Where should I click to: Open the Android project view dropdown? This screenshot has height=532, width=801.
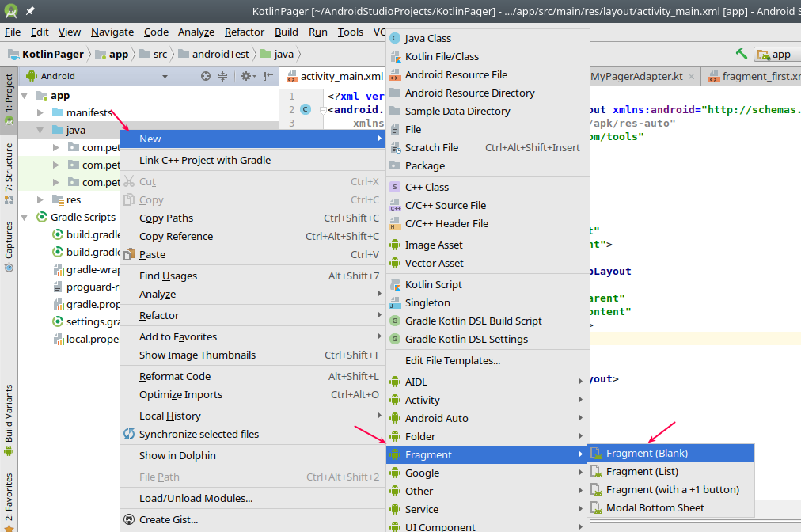pyautogui.click(x=165, y=77)
